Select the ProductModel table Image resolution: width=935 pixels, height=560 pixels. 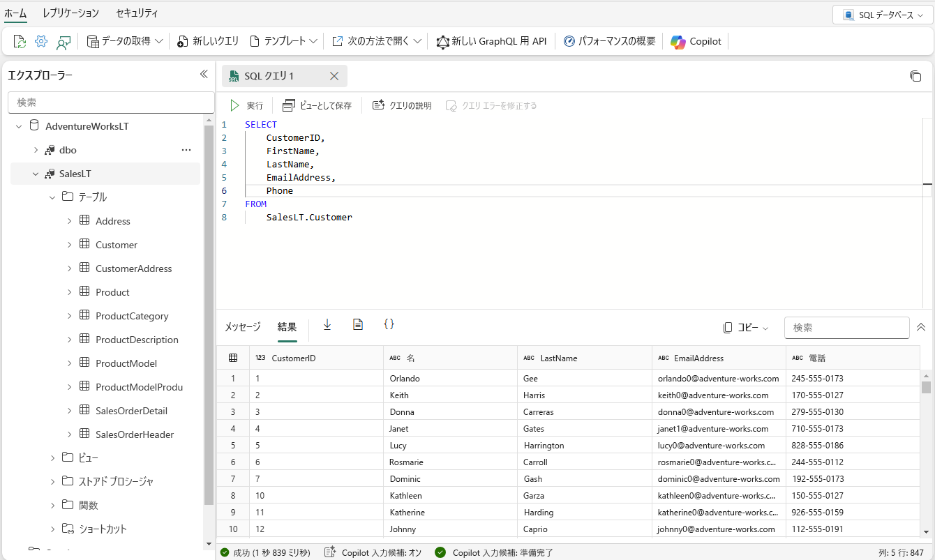126,363
